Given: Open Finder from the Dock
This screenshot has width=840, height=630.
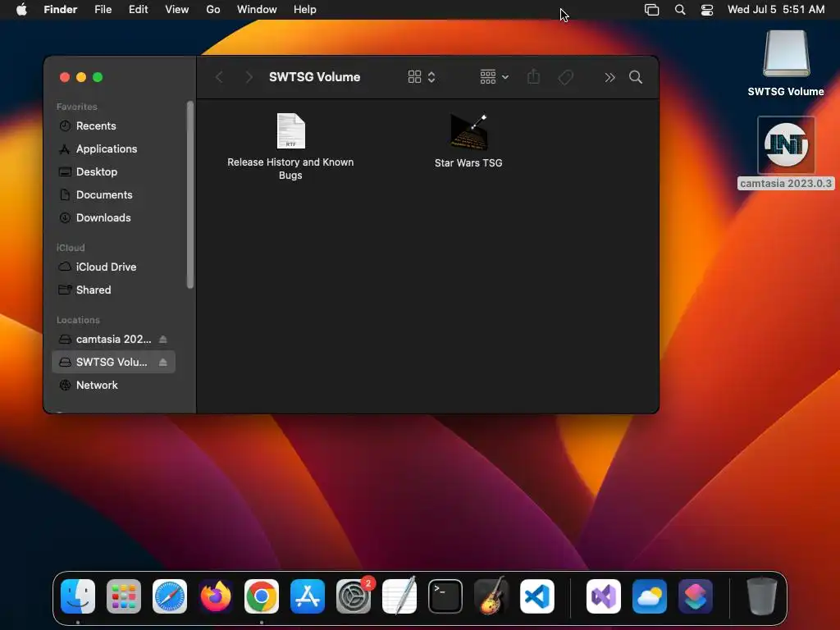Looking at the screenshot, I should [78, 596].
